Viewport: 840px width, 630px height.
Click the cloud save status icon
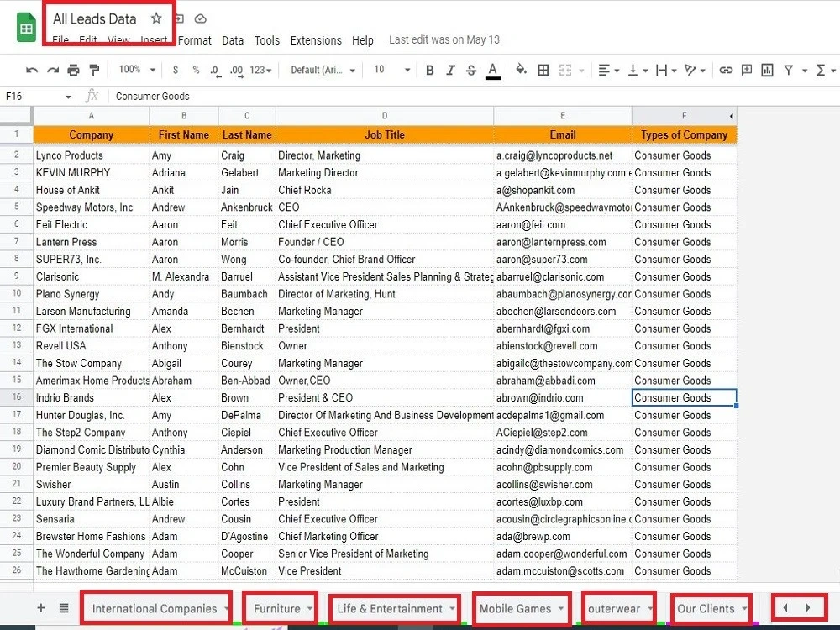point(201,18)
